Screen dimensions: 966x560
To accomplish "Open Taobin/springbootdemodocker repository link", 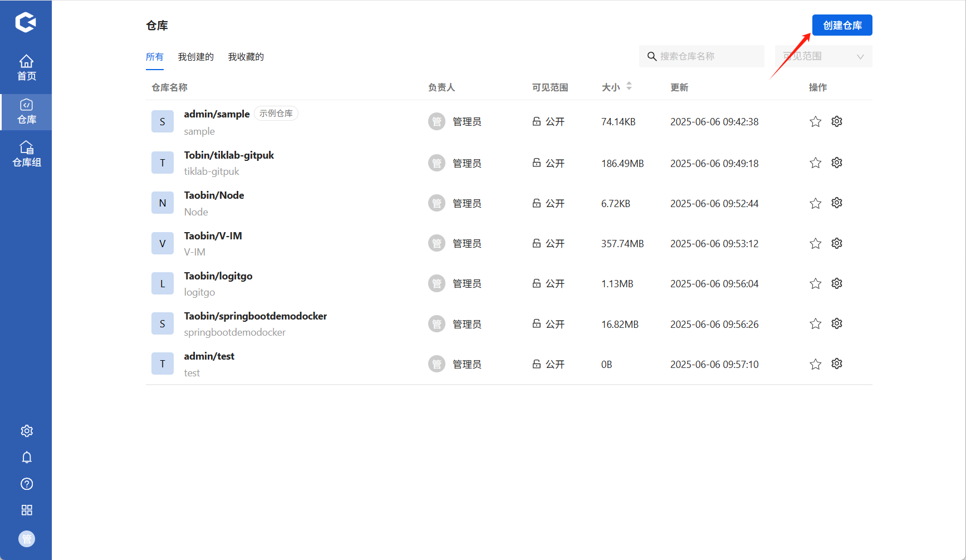I will pyautogui.click(x=256, y=316).
